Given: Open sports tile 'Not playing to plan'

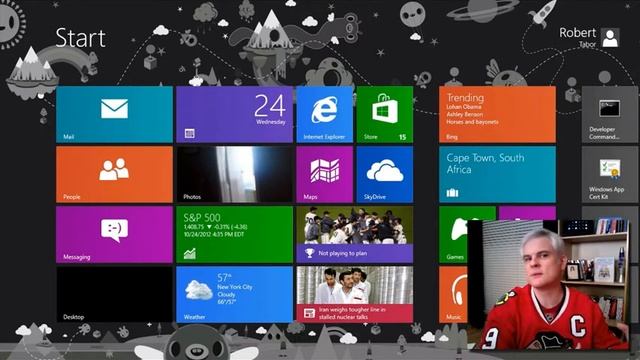Looking at the screenshot, I should coord(355,235).
